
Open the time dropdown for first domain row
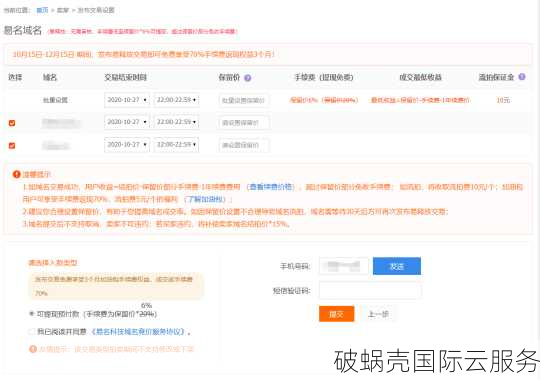click(x=176, y=122)
